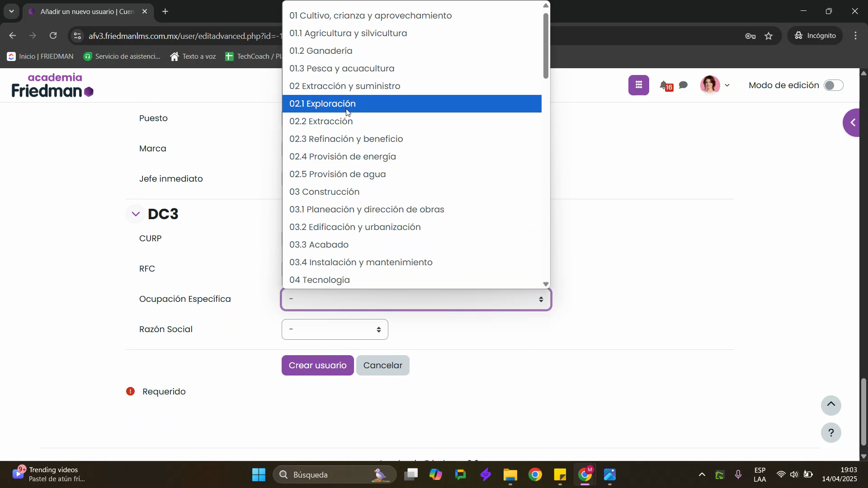Open the Razón Social dropdown
This screenshot has width=868, height=488.
click(335, 329)
